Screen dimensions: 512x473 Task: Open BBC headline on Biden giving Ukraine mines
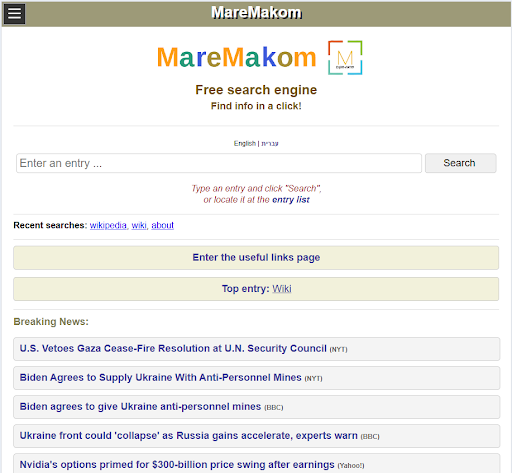tap(256, 407)
